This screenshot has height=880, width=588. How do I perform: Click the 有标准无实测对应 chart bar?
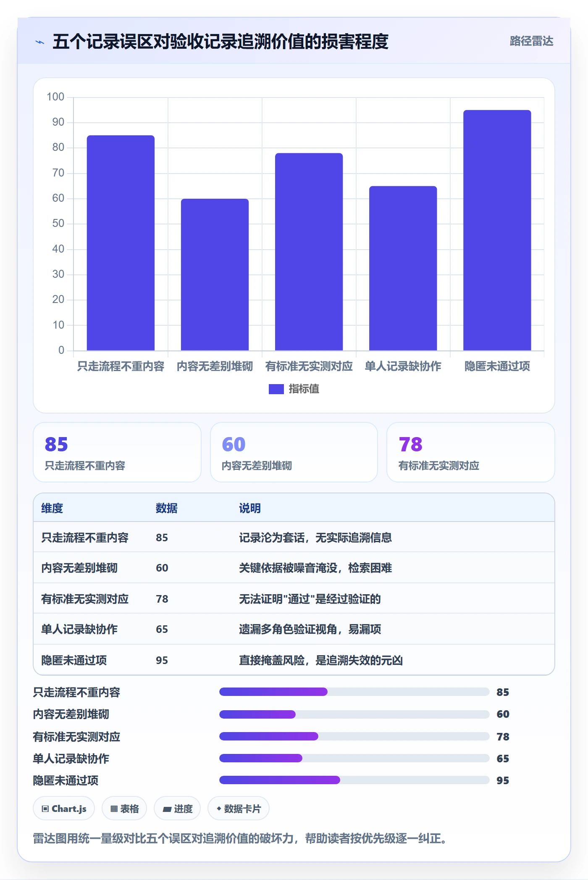click(x=309, y=252)
